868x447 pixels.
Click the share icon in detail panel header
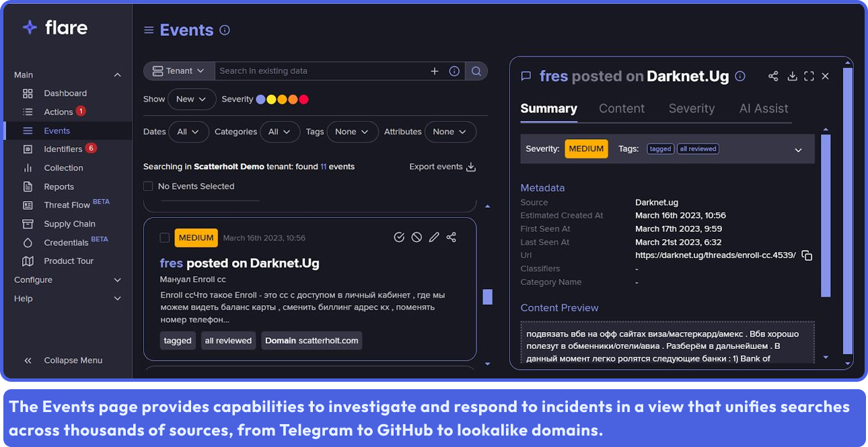click(x=773, y=77)
